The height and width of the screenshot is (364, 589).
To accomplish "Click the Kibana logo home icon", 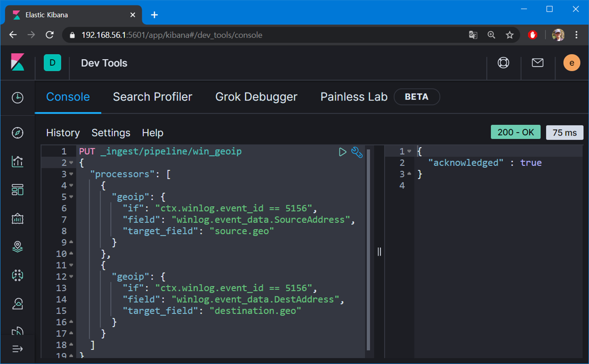I will pos(17,62).
